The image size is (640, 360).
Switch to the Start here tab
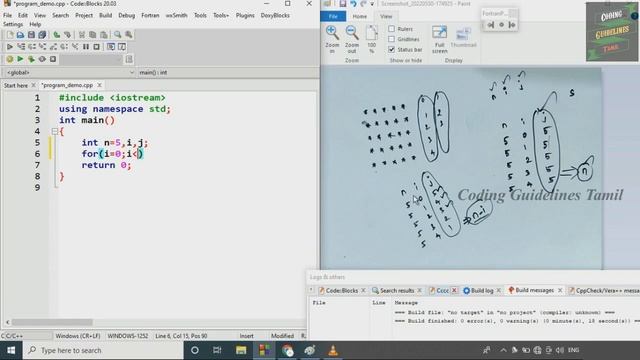16,85
